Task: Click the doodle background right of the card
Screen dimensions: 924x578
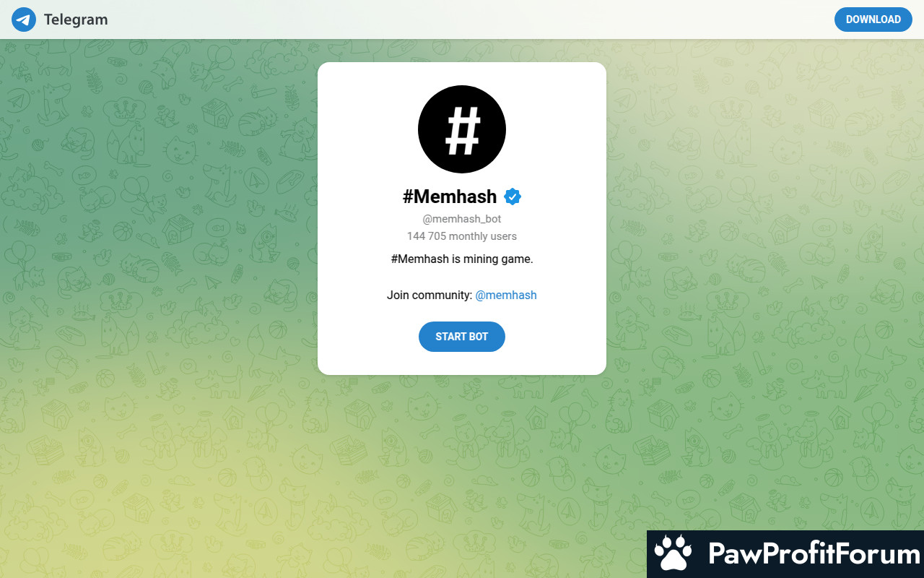Action: [765, 217]
